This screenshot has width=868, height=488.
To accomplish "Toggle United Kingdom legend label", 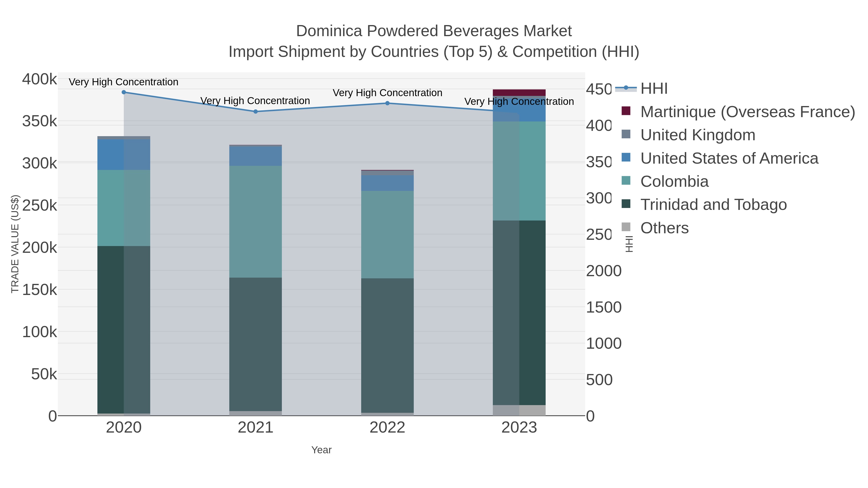I will [x=698, y=135].
